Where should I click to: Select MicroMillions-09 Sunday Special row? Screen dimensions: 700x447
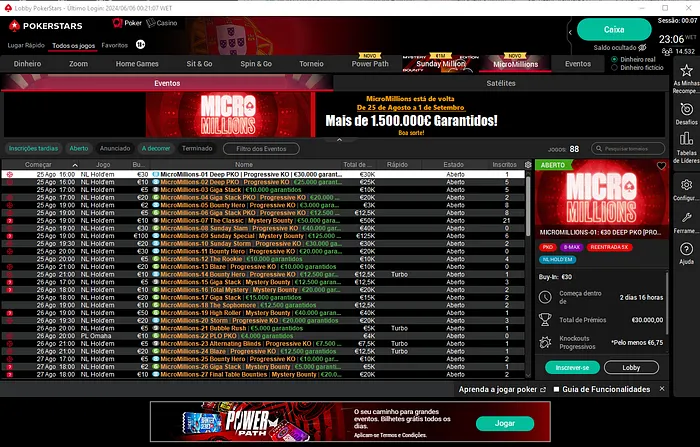[263, 236]
